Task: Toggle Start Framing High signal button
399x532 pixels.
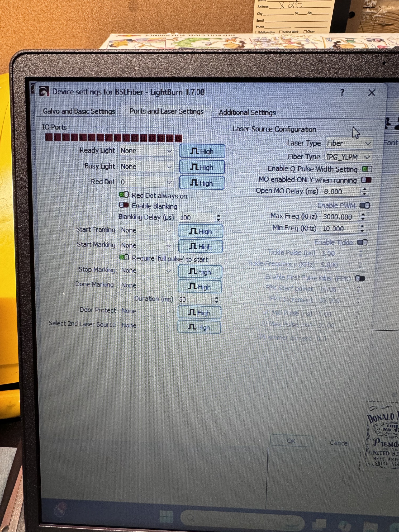Action: pyautogui.click(x=201, y=231)
